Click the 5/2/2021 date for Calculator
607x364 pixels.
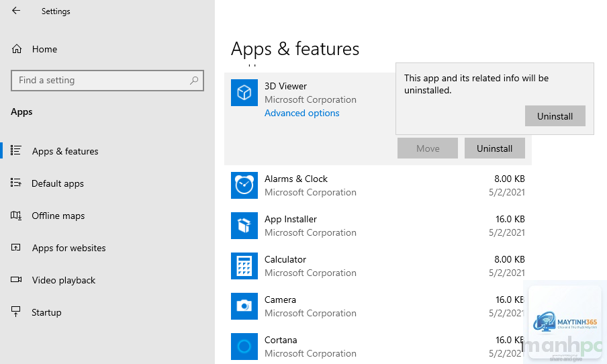tap(507, 273)
